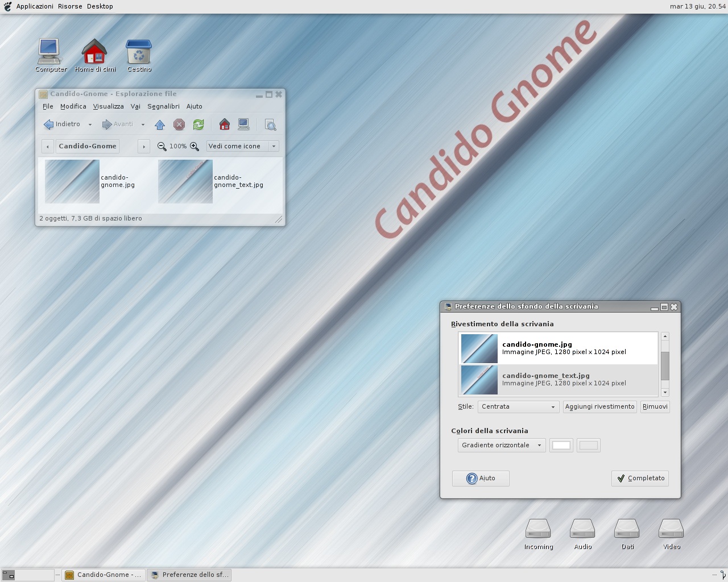This screenshot has height=582, width=728.
Task: Click the wallpaper list scrollbar thumb
Action: coord(665,365)
